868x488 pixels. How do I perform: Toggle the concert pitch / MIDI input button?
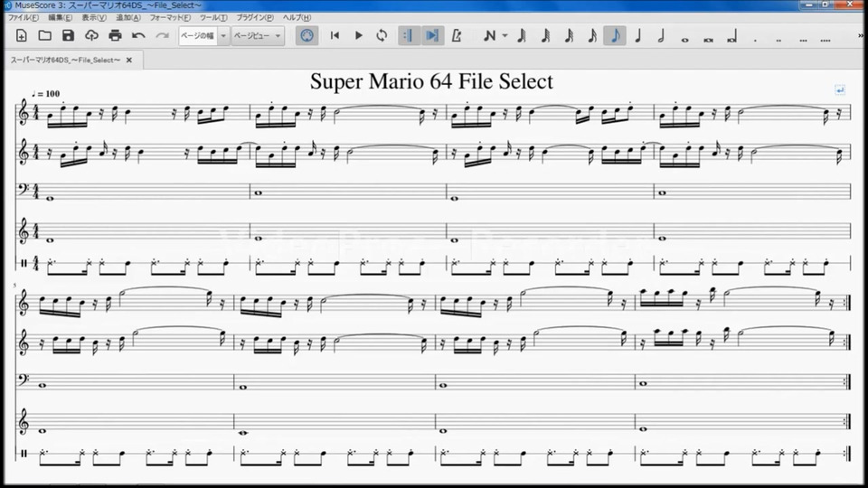pos(307,36)
